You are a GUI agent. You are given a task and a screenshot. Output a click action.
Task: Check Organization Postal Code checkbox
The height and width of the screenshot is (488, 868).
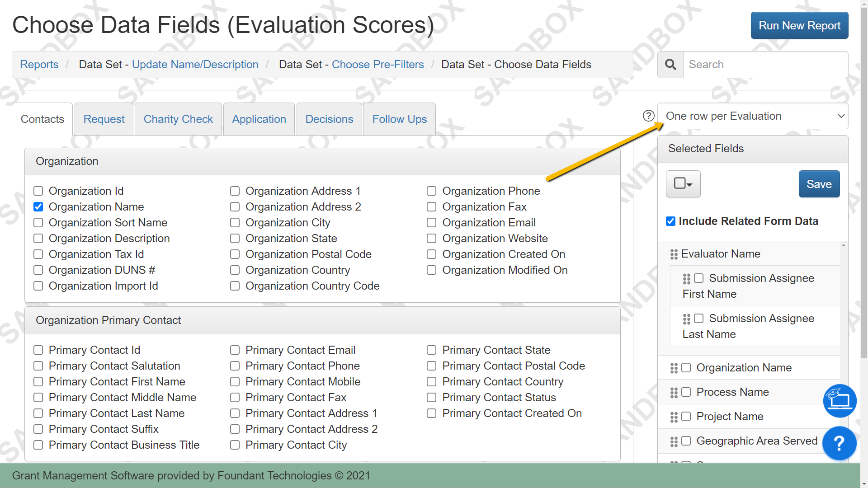(235, 254)
